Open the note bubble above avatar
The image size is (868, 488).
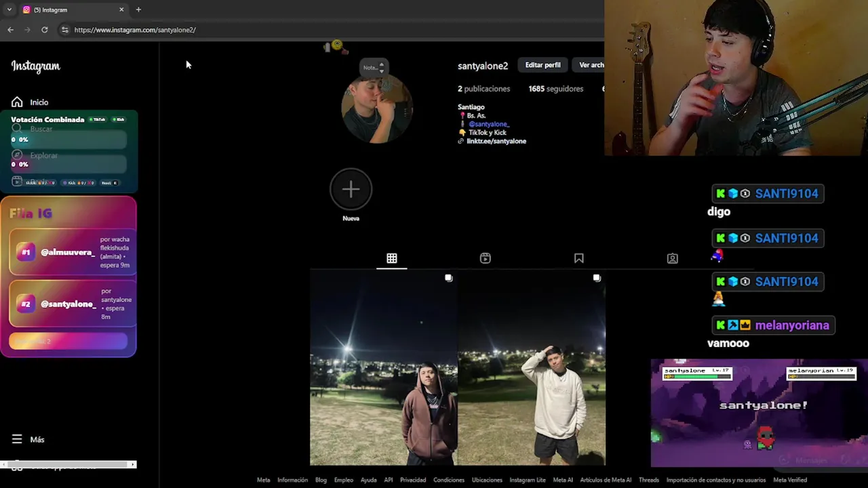373,67
